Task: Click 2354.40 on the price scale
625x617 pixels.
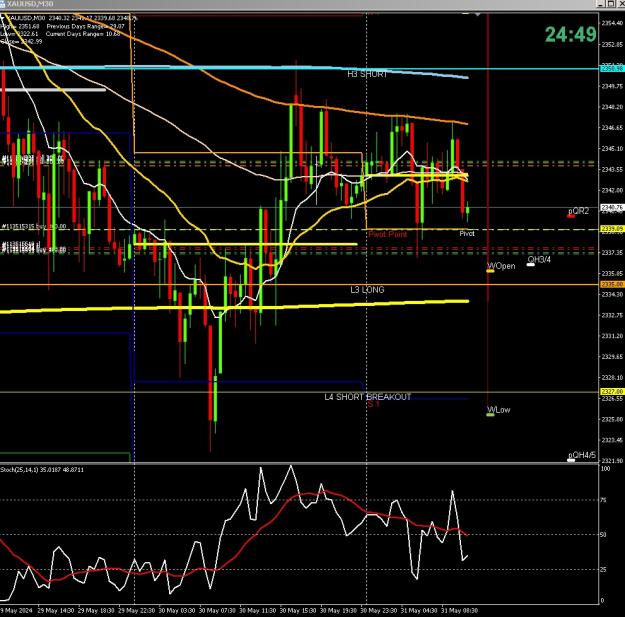Action: pyautogui.click(x=612, y=23)
